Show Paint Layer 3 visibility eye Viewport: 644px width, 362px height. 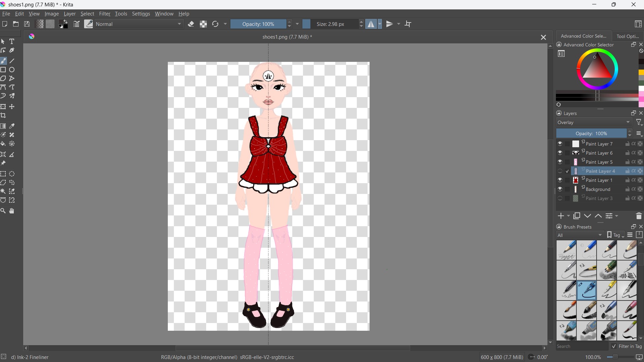click(560, 198)
